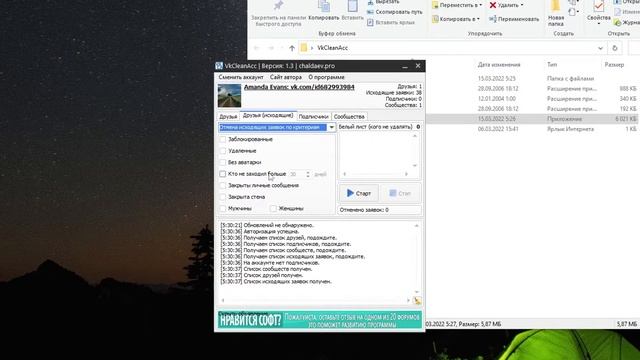Click the clear-log broom icon in VkCleanAcc
Image resolution: width=640 pixels, height=360 pixels.
coord(417,300)
